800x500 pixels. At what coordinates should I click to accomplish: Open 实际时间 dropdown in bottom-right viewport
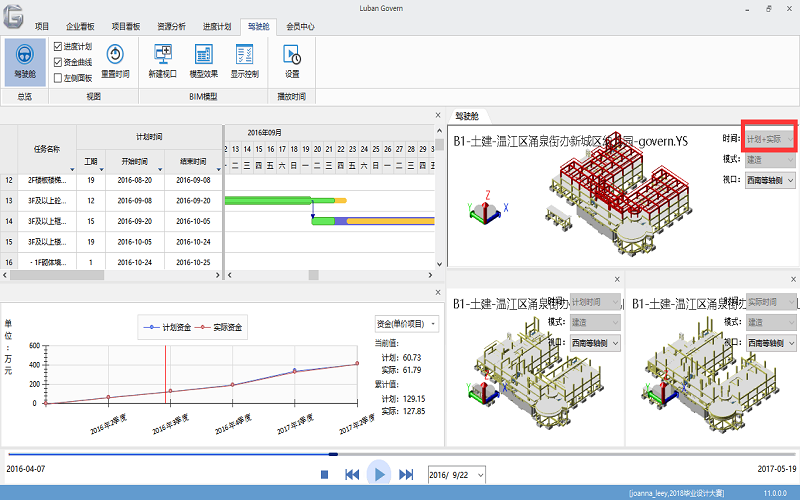point(771,302)
